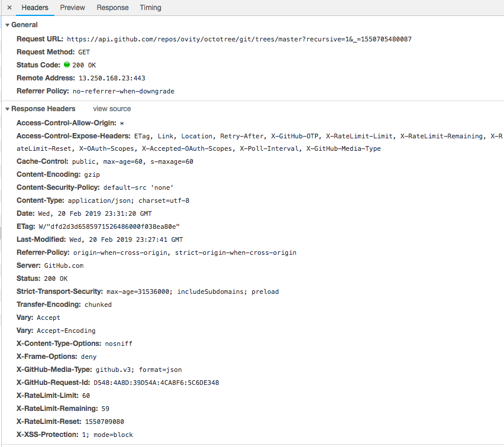Click the Headers tab
This screenshot has width=504, height=447.
(35, 8)
